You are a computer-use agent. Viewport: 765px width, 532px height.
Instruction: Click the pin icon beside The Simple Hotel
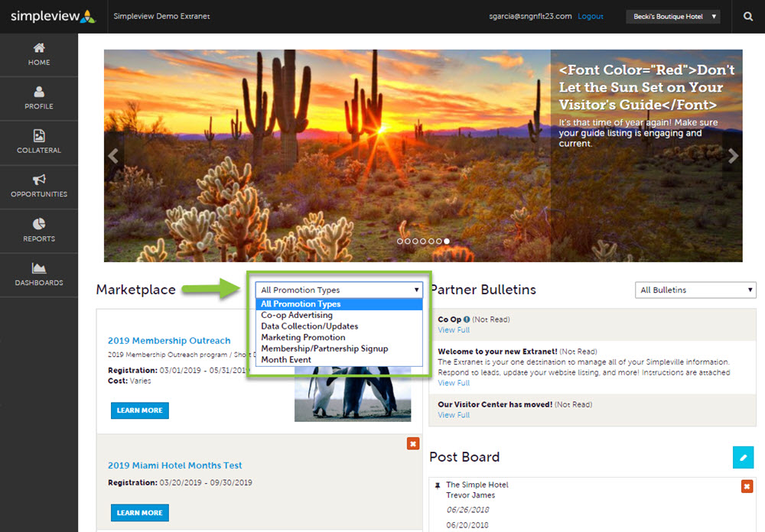pos(438,485)
